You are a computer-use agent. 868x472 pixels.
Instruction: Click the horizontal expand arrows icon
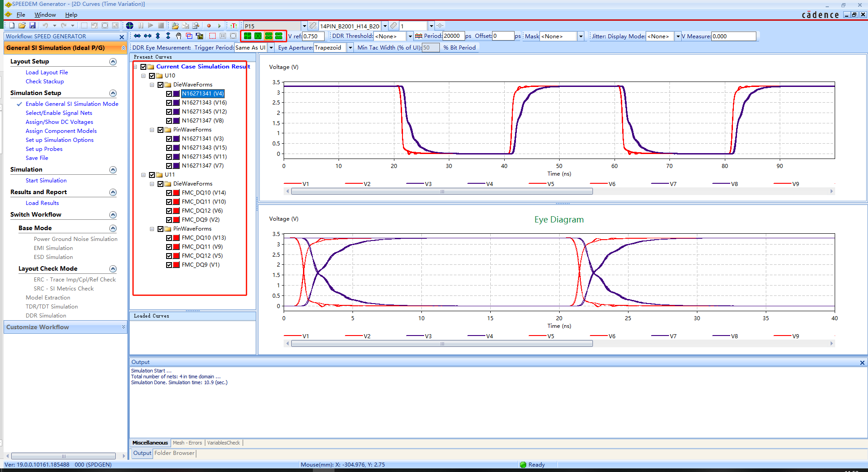click(137, 36)
